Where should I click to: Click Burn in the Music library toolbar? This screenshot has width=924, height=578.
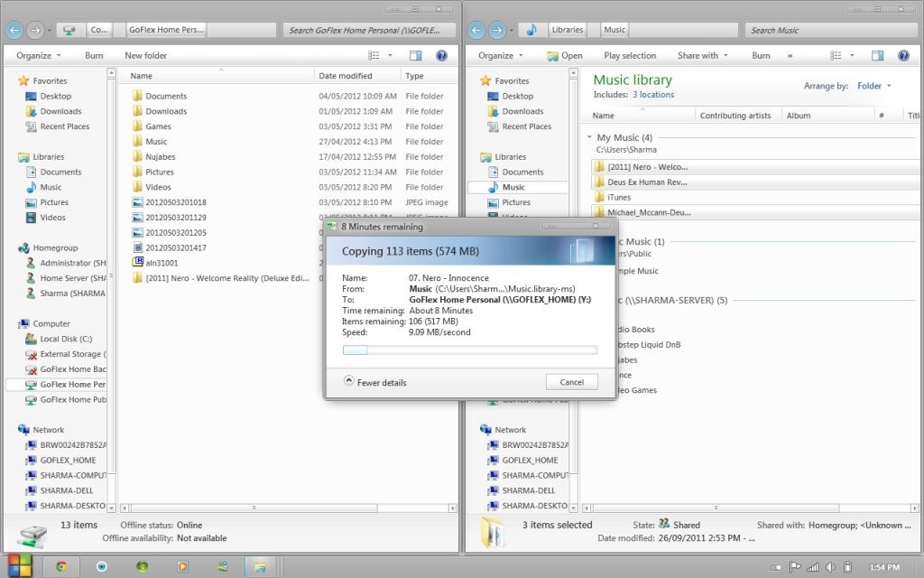[x=761, y=55]
